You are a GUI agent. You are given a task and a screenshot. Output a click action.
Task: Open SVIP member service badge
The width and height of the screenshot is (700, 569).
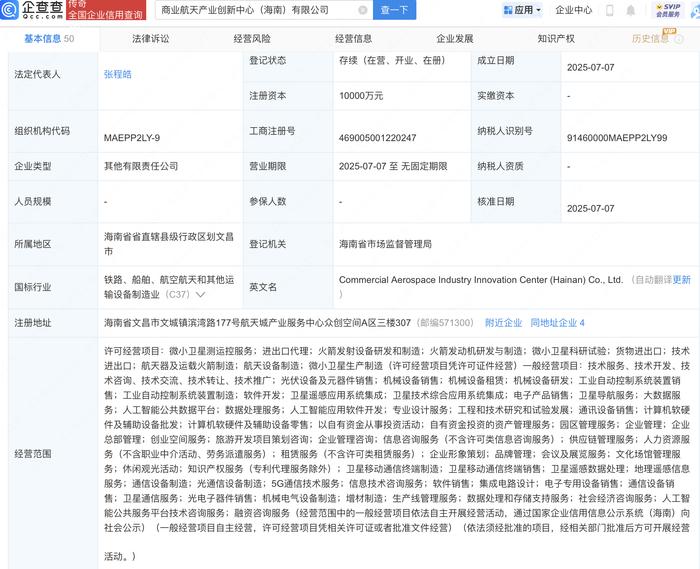point(668,10)
